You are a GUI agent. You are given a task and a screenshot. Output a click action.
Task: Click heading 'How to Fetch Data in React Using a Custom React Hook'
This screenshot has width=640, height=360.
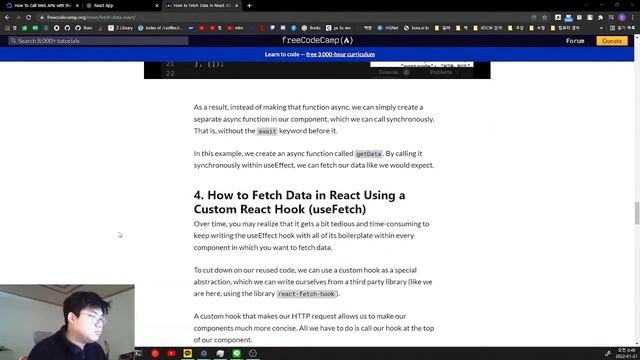[x=299, y=202]
